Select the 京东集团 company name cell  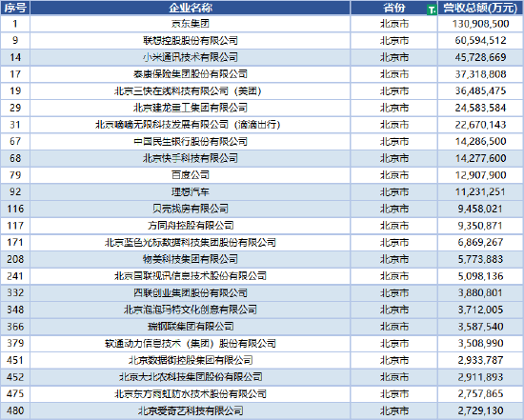tap(191, 24)
